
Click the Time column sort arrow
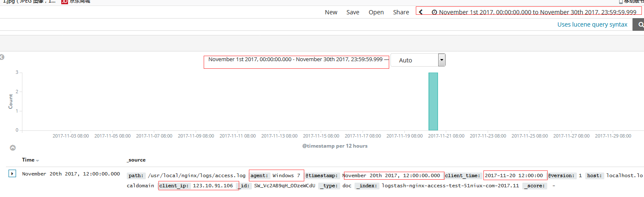click(37, 160)
